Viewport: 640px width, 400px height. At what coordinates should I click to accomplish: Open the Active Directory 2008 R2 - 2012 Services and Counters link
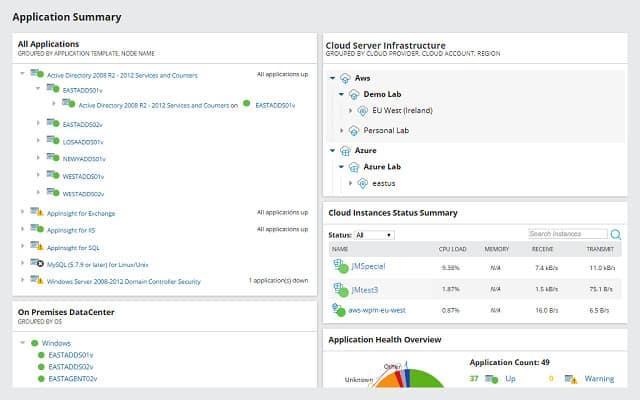click(122, 76)
